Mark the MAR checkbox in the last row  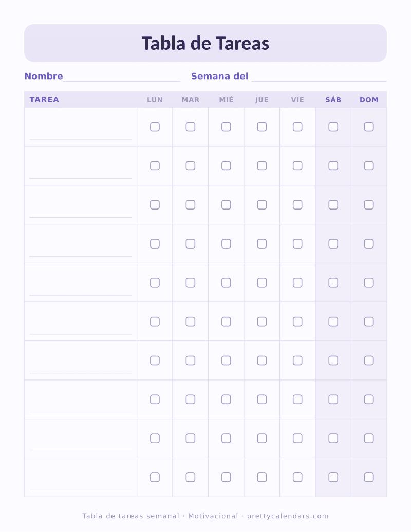(x=191, y=478)
